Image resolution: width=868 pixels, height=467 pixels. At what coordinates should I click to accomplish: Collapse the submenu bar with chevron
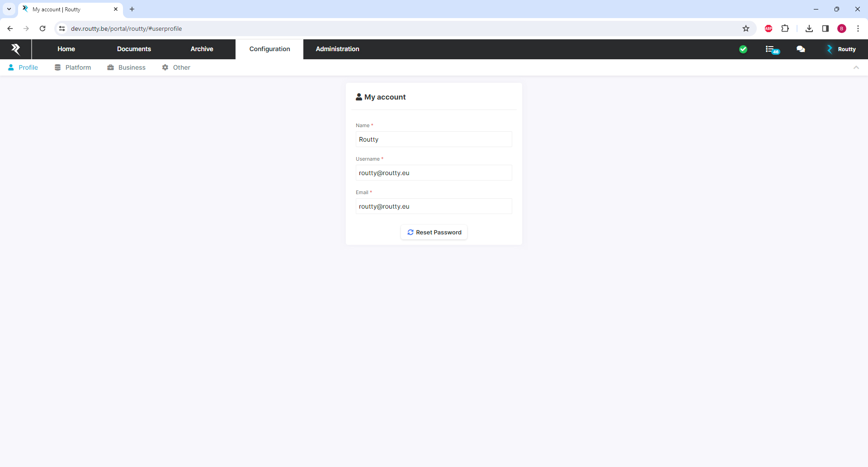(x=856, y=67)
